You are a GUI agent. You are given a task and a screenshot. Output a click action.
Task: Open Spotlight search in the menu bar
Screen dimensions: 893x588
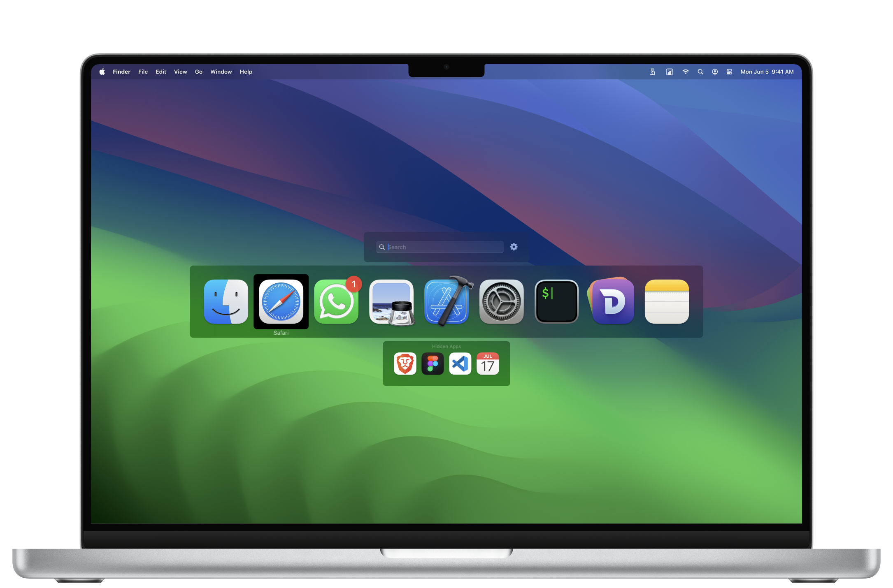click(x=700, y=72)
